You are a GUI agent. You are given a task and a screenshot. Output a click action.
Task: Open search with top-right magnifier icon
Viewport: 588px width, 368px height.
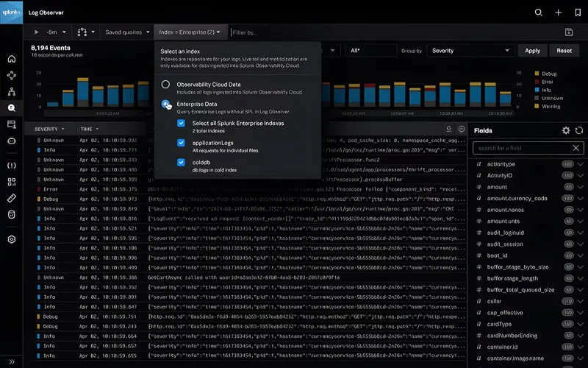click(x=539, y=13)
